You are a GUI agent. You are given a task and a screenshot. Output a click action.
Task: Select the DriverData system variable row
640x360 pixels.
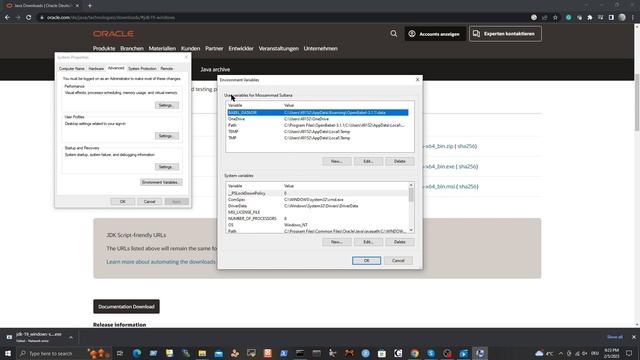click(318, 206)
